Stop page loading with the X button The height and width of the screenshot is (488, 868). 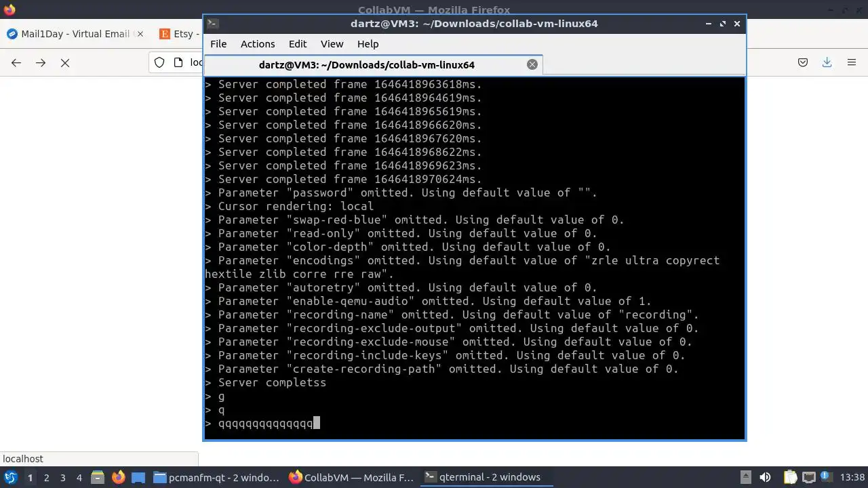(65, 62)
